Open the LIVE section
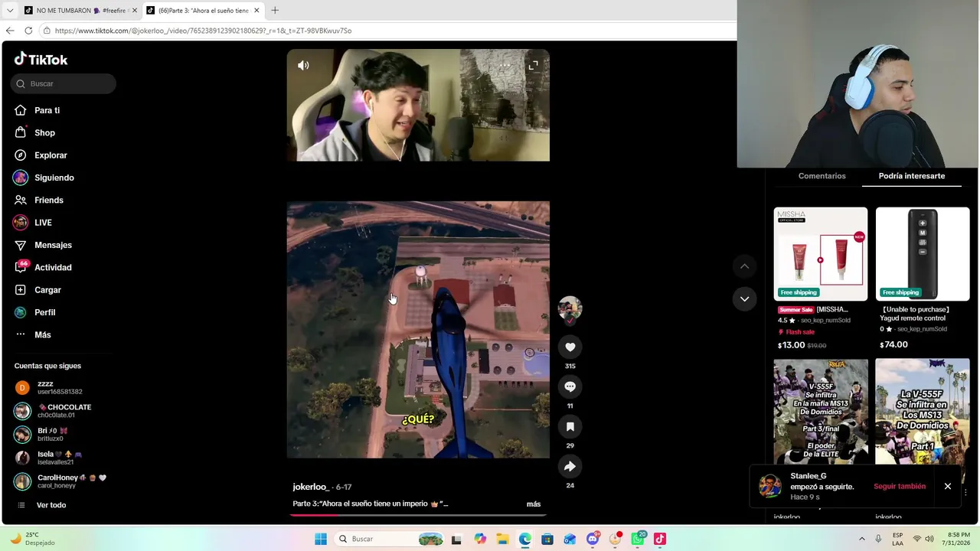Viewport: 980px width, 551px height. pos(43,223)
